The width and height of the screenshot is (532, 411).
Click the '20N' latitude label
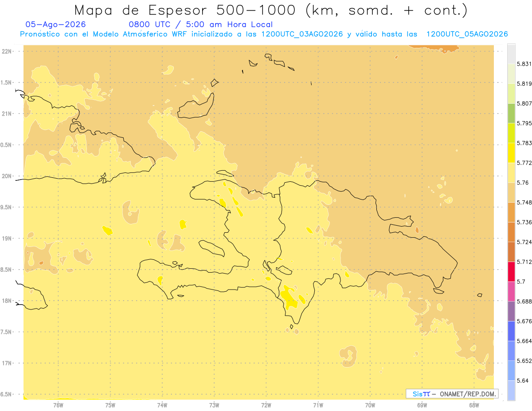point(7,176)
